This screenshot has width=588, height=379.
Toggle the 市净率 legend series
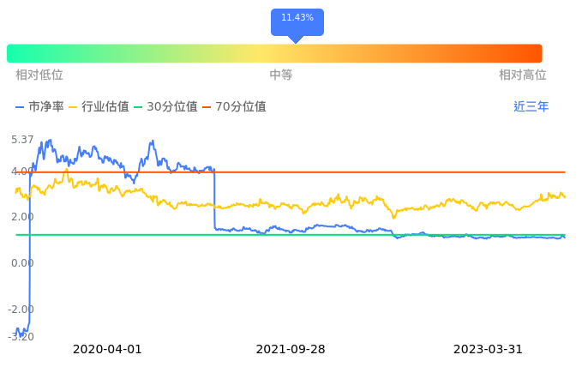(x=40, y=107)
